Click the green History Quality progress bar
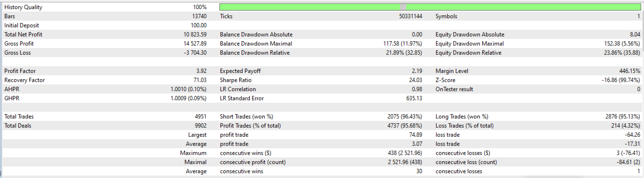This screenshot has width=644, height=178. point(430,7)
